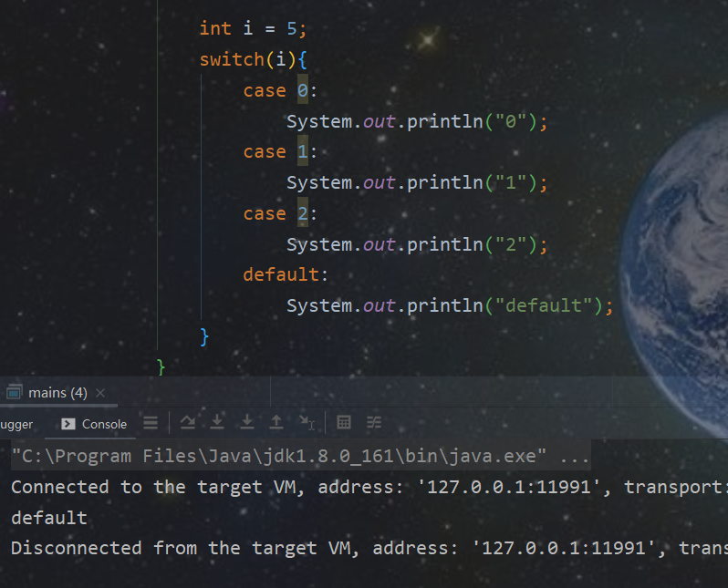This screenshot has height=588, width=728.
Task: Close the mains (4) session tab
Action: (x=99, y=393)
